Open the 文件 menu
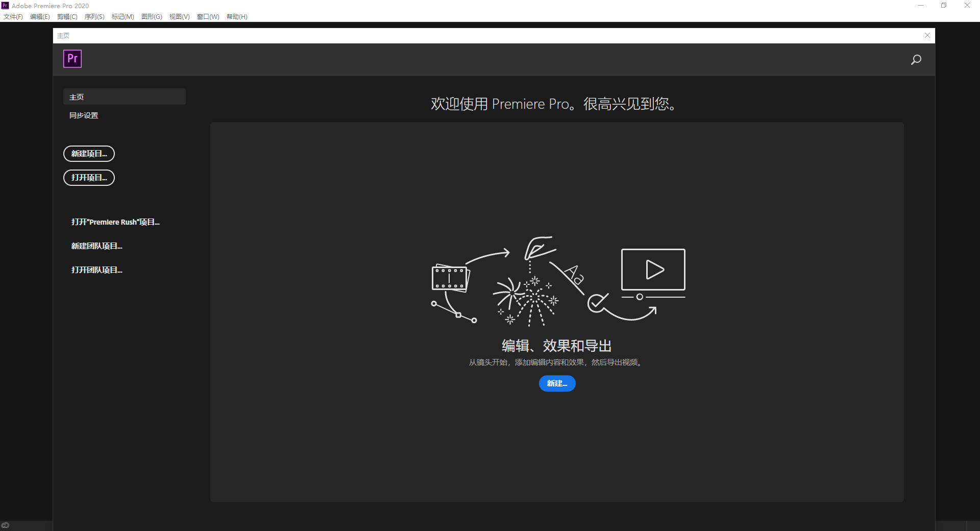980x531 pixels. tap(13, 16)
